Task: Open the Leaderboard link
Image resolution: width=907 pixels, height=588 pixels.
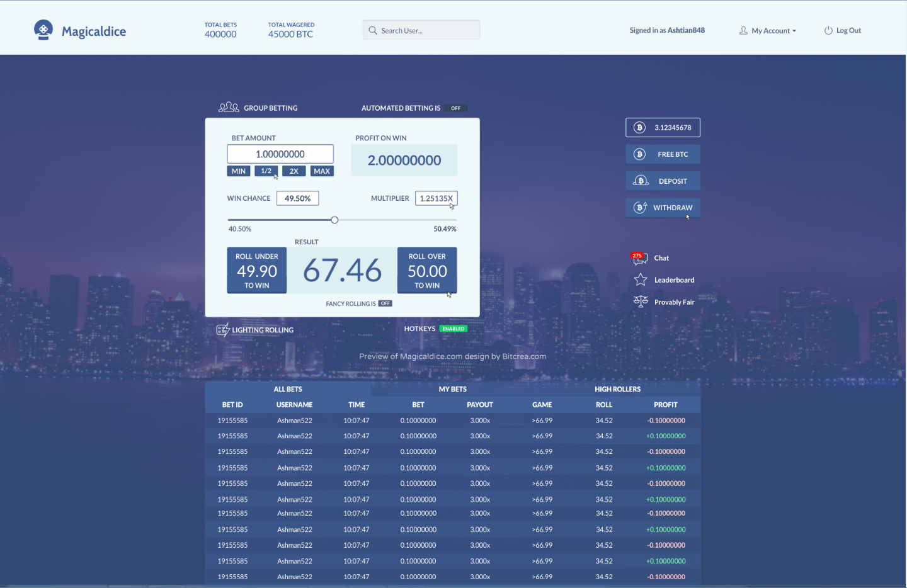Action: 674,280
